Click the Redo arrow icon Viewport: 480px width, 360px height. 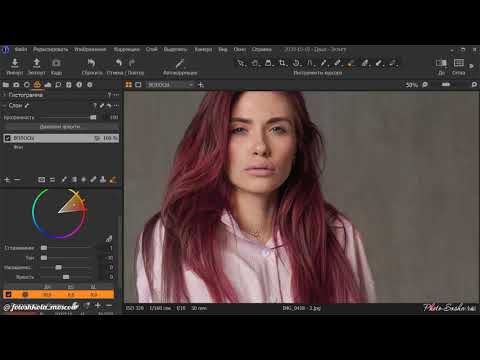132,63
